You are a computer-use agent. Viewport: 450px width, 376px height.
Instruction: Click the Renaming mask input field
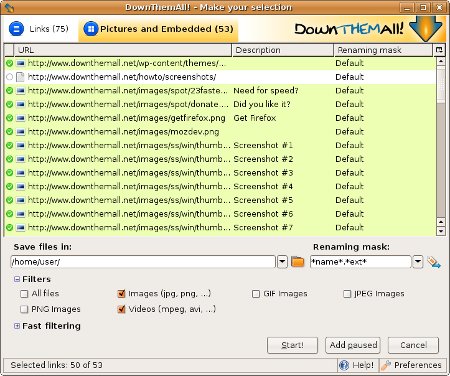(360, 262)
